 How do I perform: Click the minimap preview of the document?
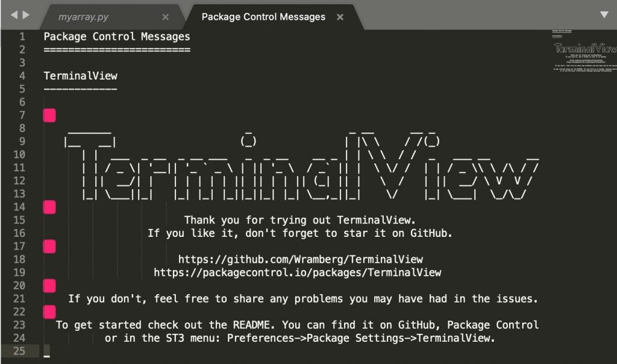(584, 51)
